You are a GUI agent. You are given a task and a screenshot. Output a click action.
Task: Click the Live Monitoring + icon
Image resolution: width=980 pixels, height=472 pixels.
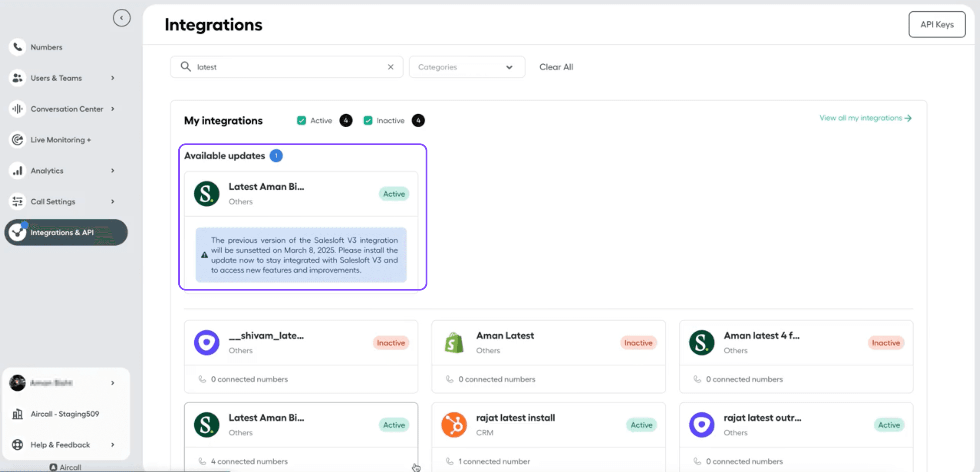tap(17, 140)
